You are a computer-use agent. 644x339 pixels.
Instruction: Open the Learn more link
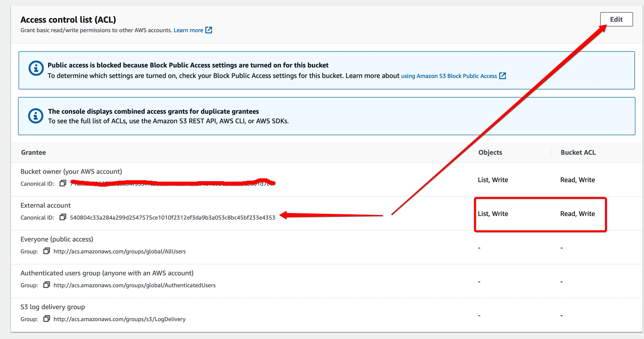(188, 30)
